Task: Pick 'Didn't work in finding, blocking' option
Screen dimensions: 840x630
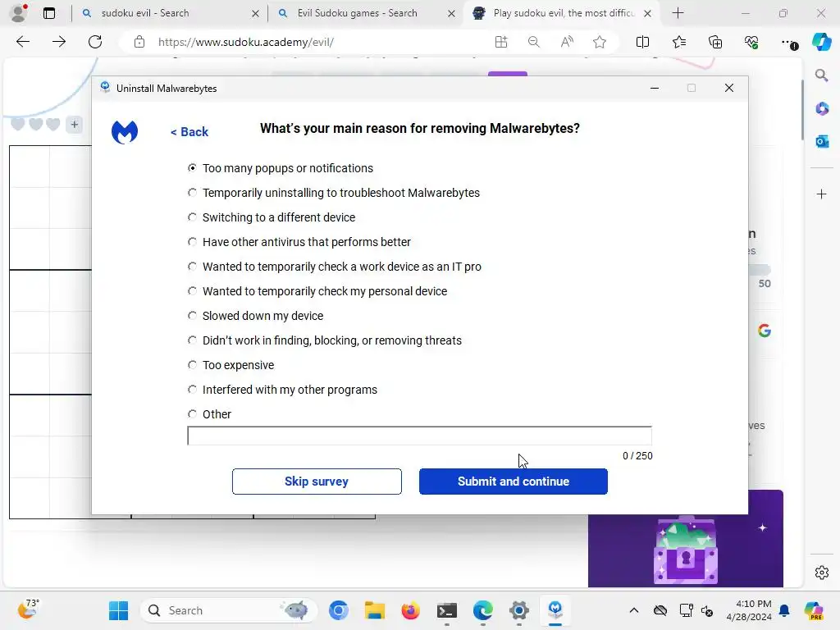Action: click(325, 340)
